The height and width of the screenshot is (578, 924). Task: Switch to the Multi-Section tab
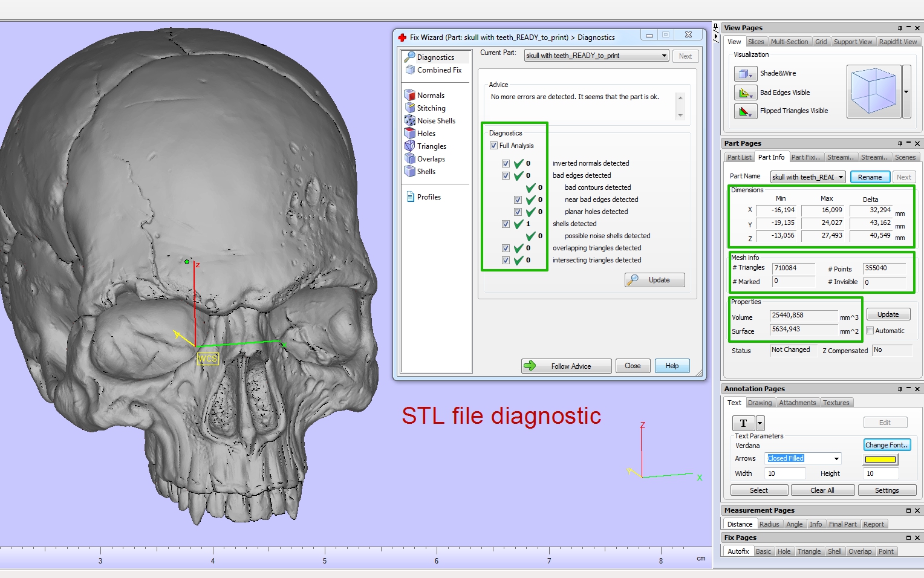point(789,42)
